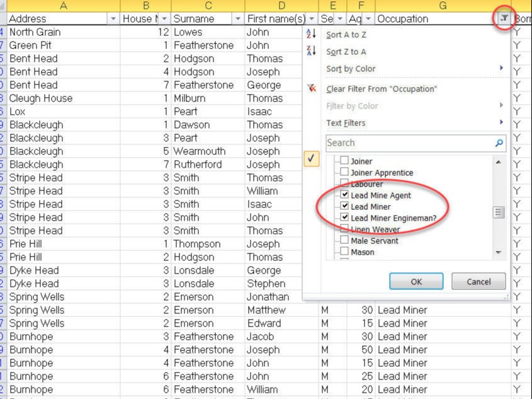Apply the filter with the OK button

point(416,281)
